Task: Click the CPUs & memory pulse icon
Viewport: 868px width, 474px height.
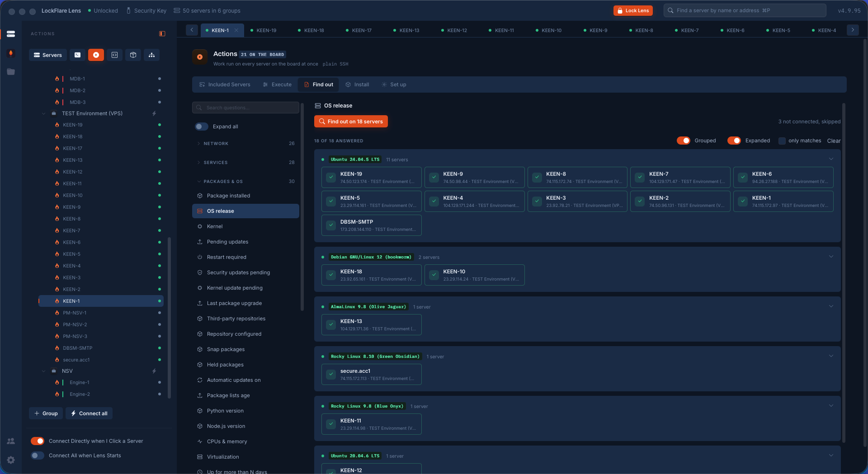Action: pyautogui.click(x=200, y=441)
